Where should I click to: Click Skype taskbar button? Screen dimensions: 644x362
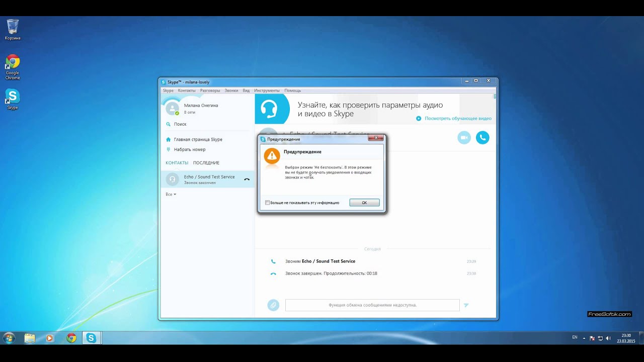(91, 338)
